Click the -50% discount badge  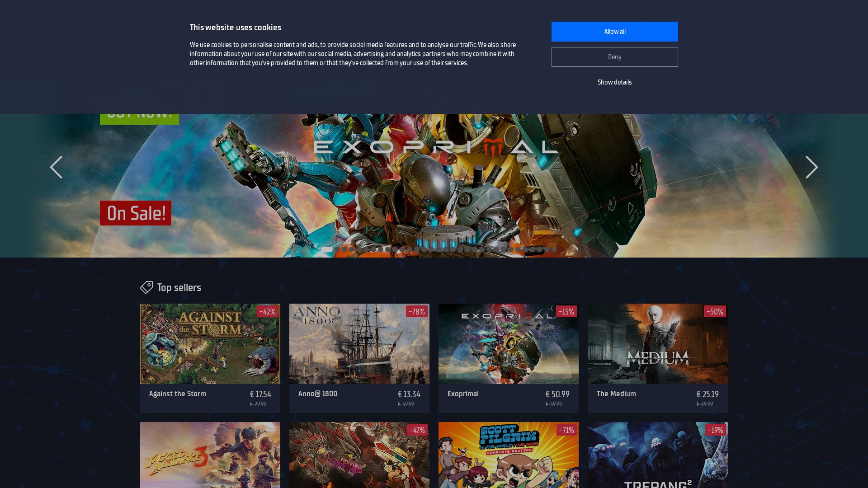tap(715, 311)
